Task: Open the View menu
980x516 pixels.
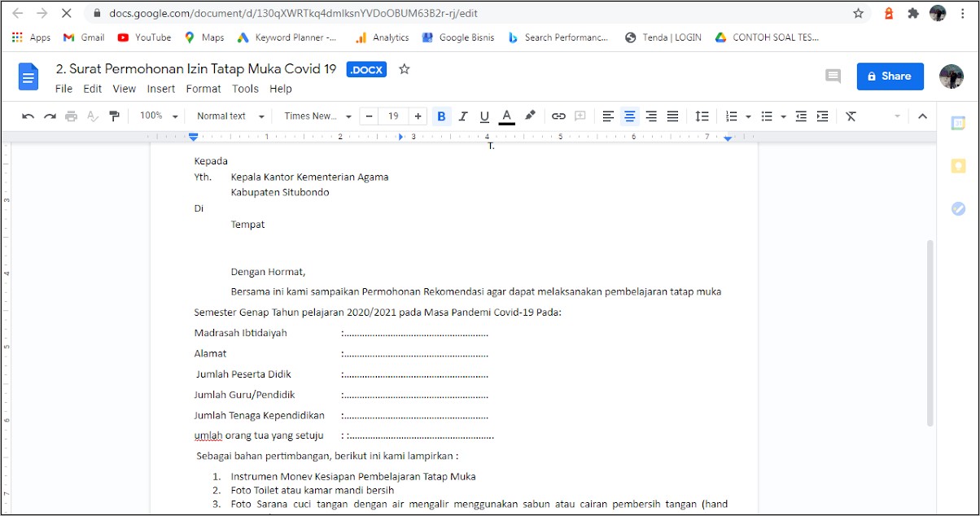Action: tap(124, 89)
